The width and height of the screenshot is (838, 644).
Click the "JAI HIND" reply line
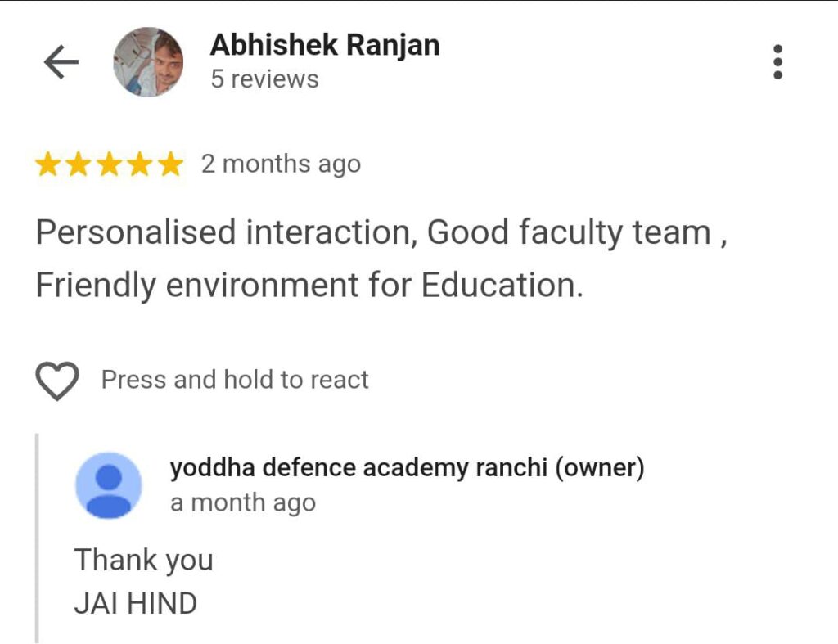[136, 604]
